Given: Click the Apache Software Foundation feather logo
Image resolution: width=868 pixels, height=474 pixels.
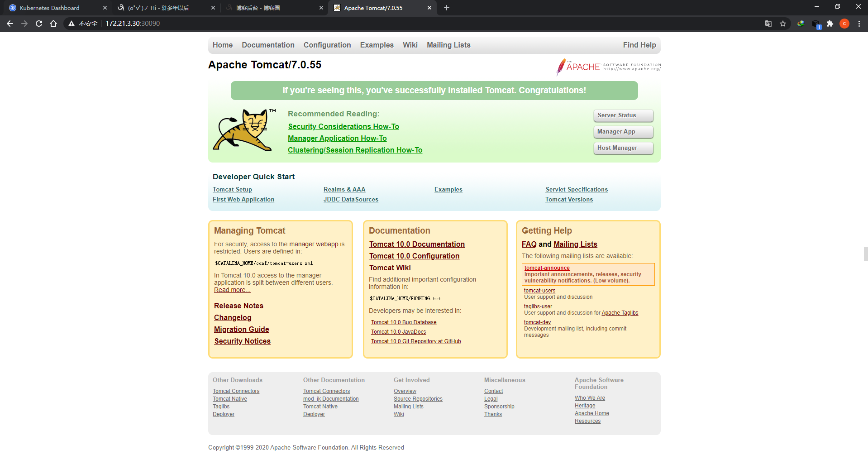Looking at the screenshot, I should coord(609,67).
